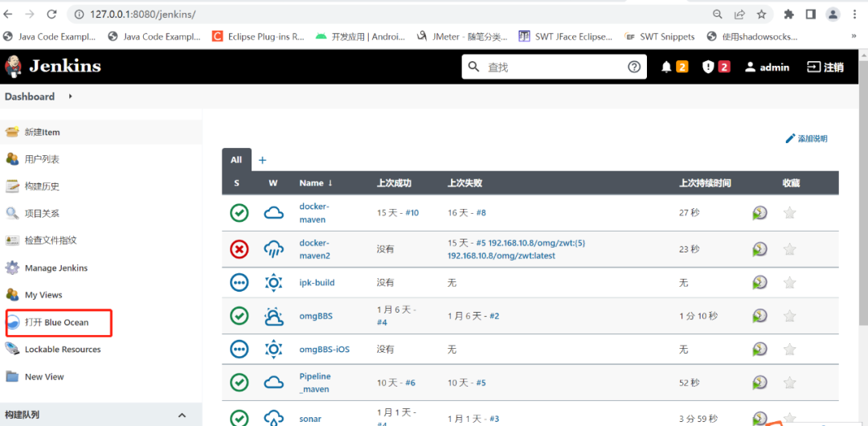Image resolution: width=868 pixels, height=426 pixels.
Task: Log out with the 注销 button
Action: coord(826,67)
